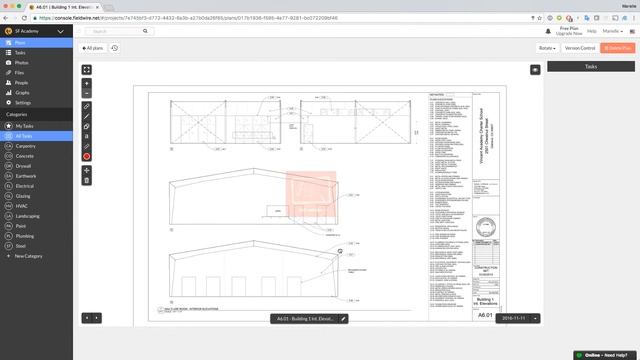Toggle fullscreen plan view icon
Viewport: 640px width, 360px height.
87,70
